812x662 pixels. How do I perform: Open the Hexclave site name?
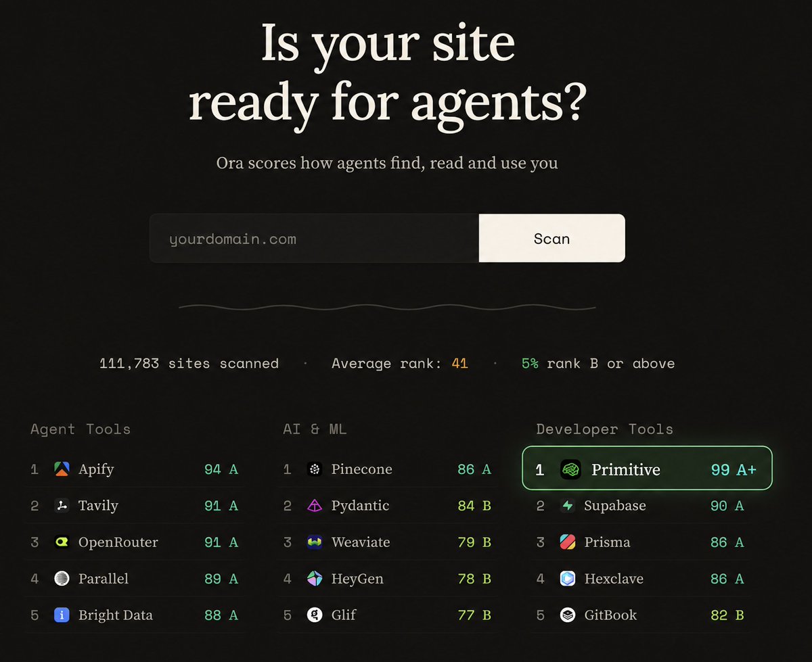[614, 579]
